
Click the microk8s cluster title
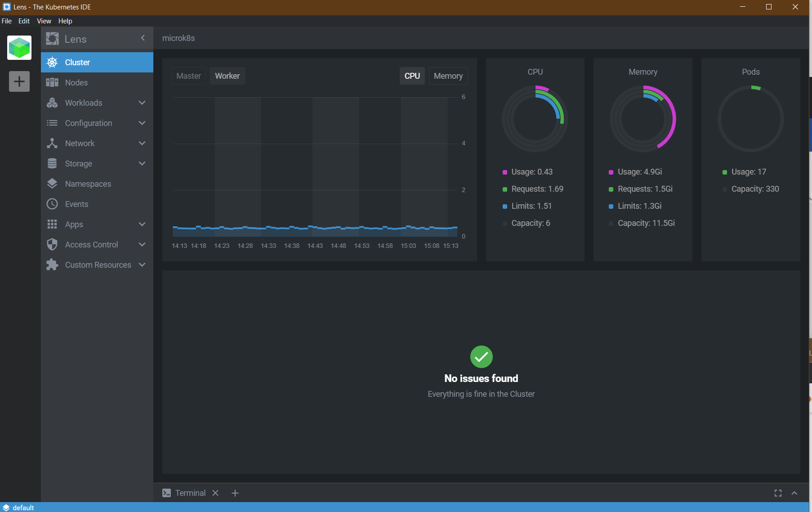[x=178, y=38]
